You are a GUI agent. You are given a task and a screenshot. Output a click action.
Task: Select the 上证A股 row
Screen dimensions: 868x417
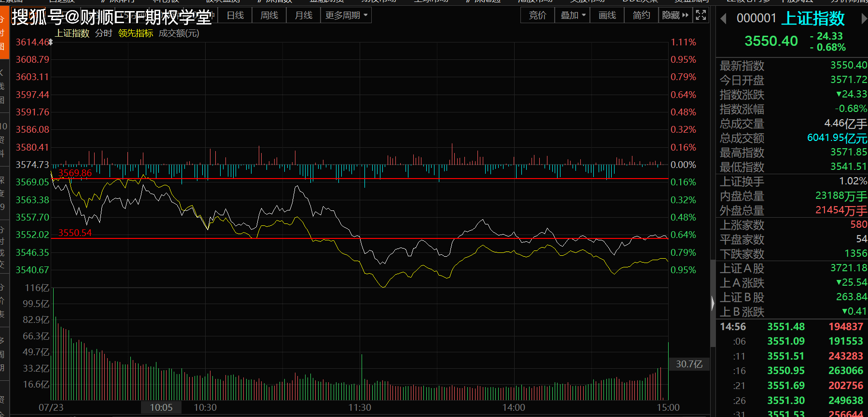[x=793, y=268]
